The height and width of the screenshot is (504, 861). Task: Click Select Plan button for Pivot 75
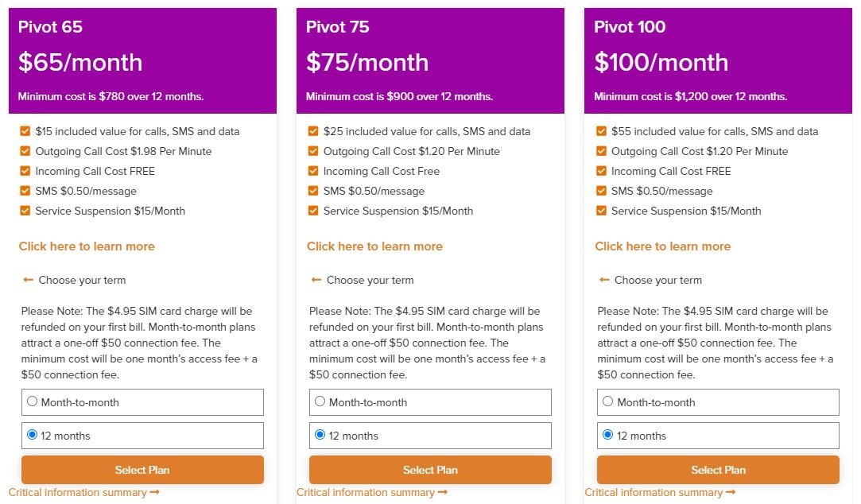pyautogui.click(x=430, y=470)
